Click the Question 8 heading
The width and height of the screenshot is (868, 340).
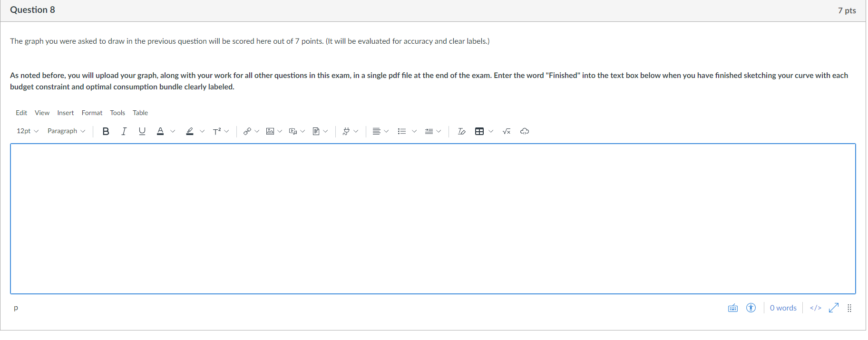[x=32, y=10]
